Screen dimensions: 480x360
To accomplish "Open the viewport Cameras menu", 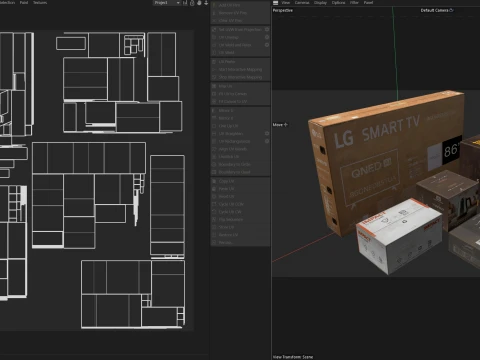I will (302, 3).
